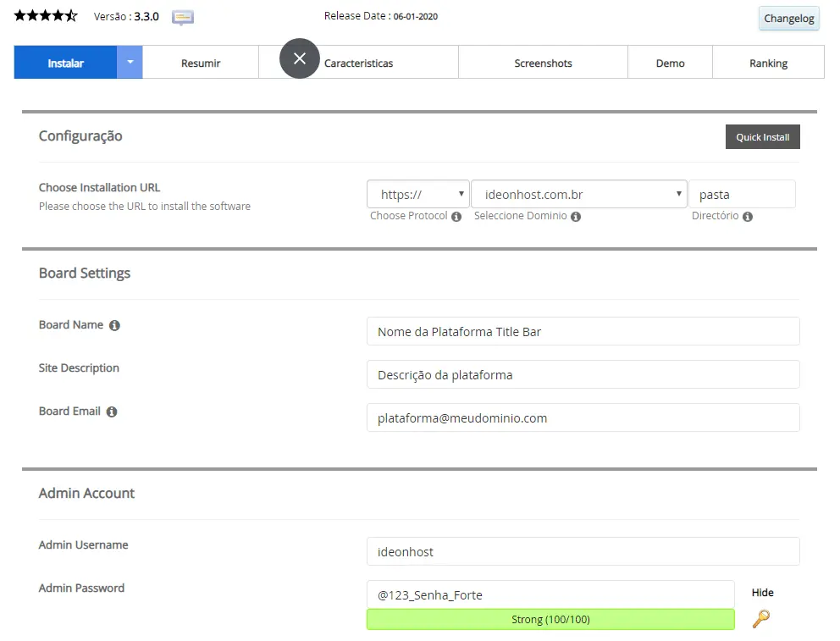
Task: Hide the admin password text
Action: click(762, 593)
